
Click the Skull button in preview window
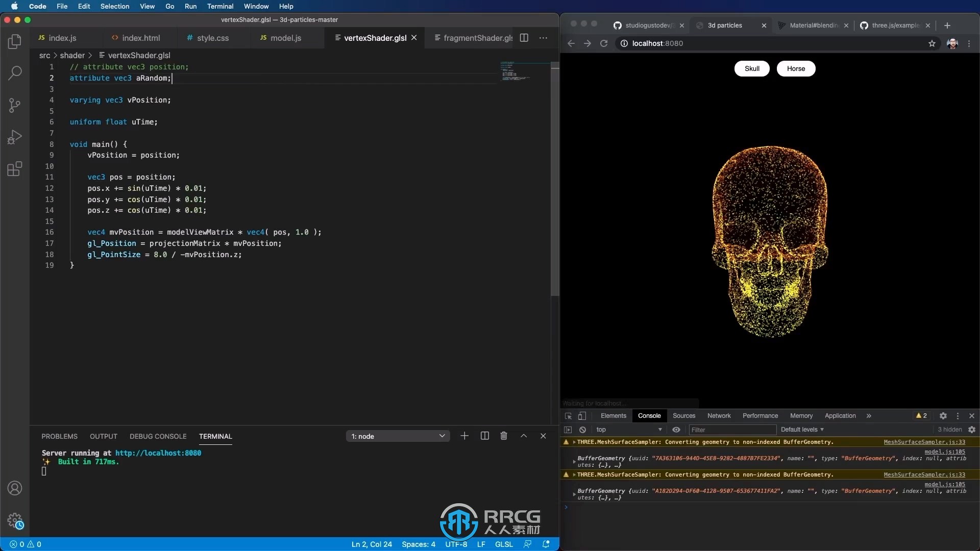tap(752, 68)
